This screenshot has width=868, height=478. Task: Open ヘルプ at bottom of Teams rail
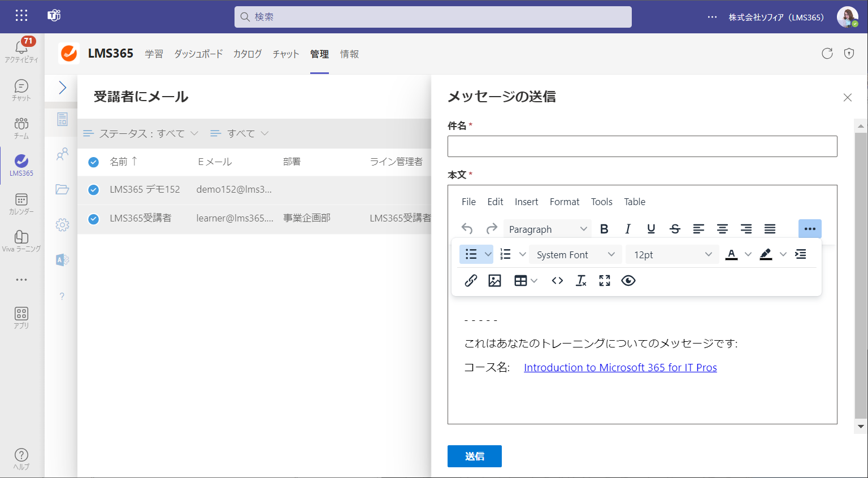click(x=21, y=458)
